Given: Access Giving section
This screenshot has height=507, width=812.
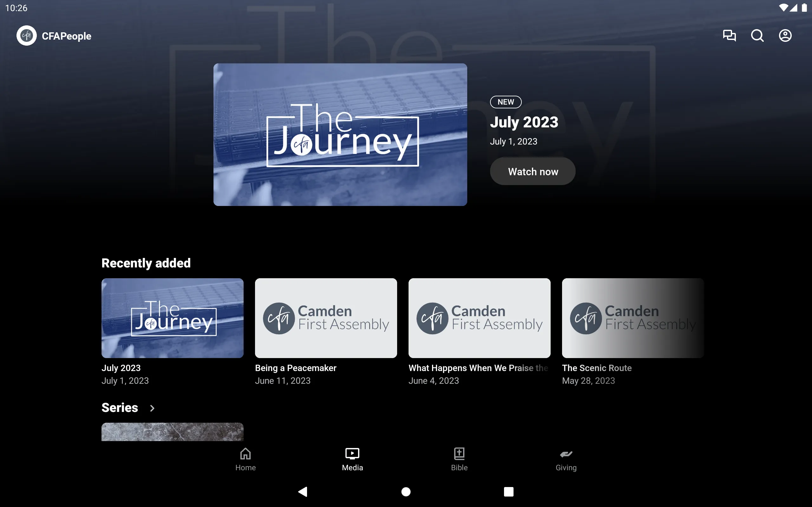Looking at the screenshot, I should (x=566, y=459).
